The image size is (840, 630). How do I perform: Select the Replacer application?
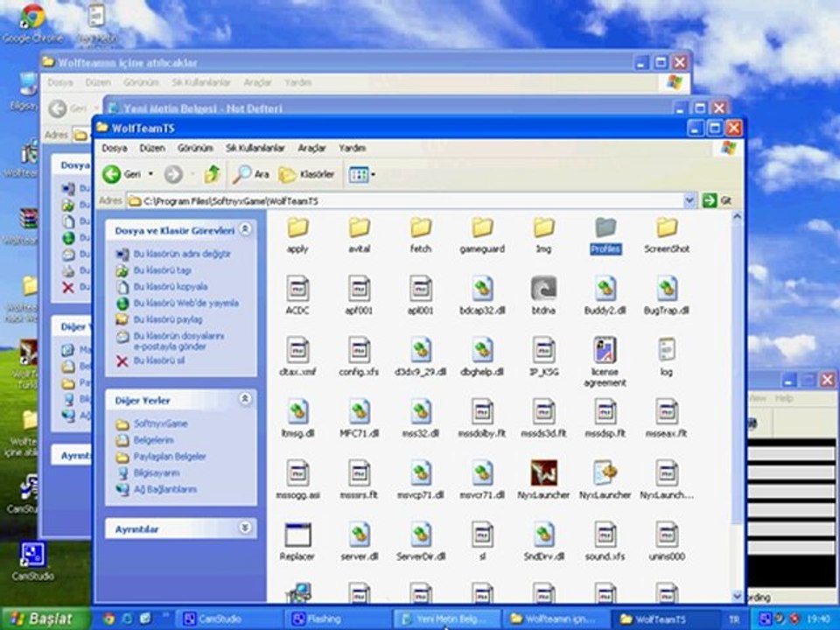(x=297, y=542)
